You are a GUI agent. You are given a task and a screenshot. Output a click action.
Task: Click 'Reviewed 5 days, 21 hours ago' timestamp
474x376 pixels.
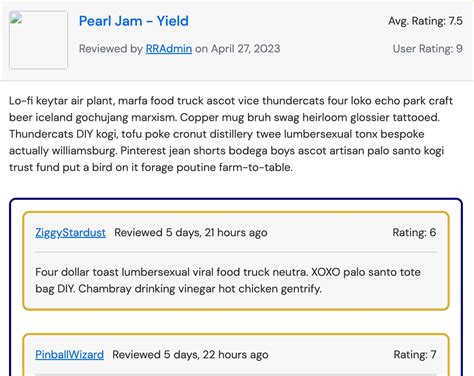(x=191, y=232)
